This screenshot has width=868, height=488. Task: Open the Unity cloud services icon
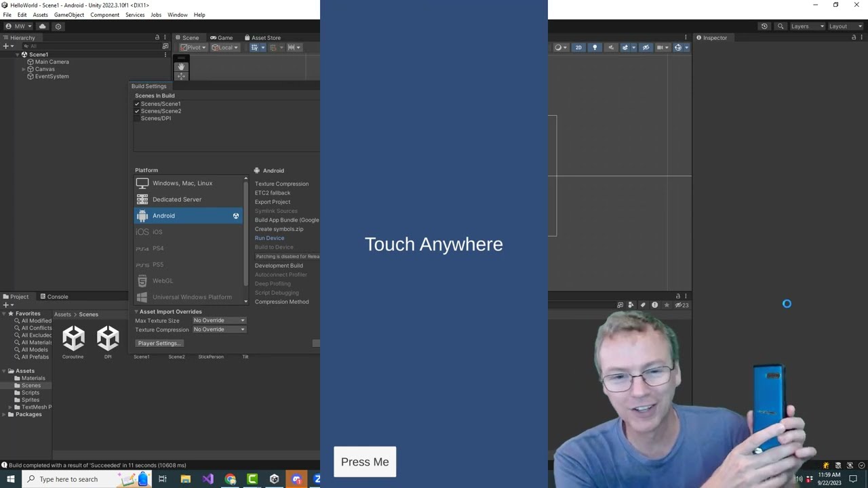[42, 26]
